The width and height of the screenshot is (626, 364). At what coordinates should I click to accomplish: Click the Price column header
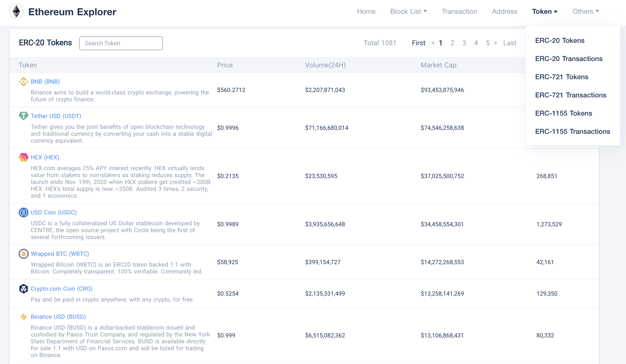click(x=225, y=65)
